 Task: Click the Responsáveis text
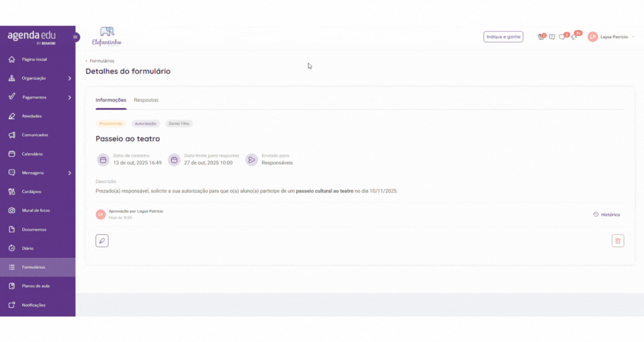click(x=277, y=163)
